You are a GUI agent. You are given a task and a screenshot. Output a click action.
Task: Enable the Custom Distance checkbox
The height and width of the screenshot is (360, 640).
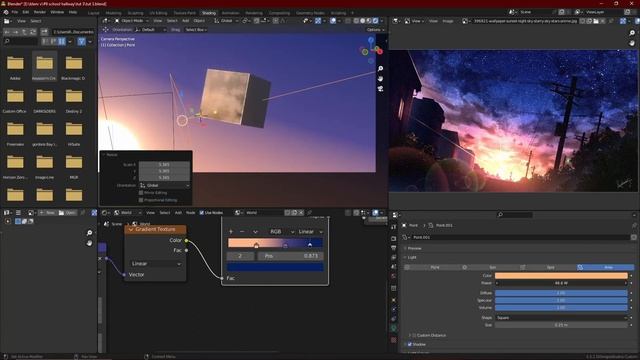(x=414, y=336)
